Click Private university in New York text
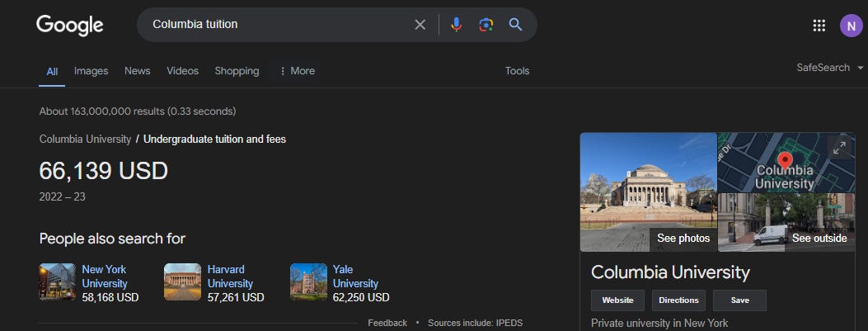Screen dimensions: 868x331 pos(659,324)
